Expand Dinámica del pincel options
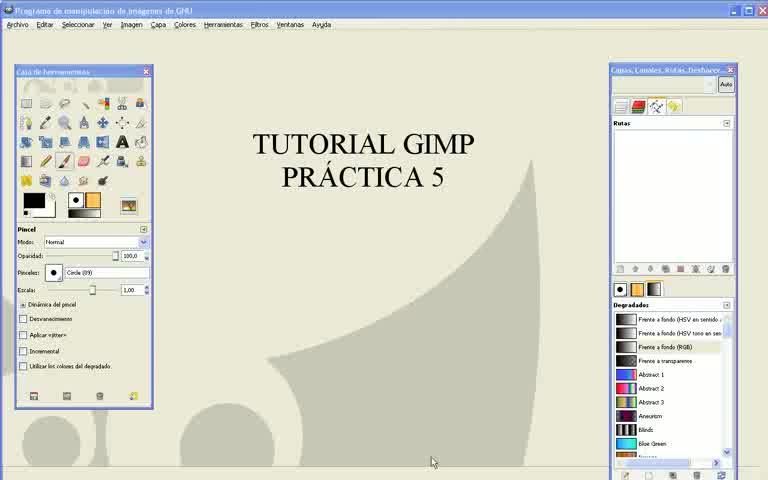This screenshot has height=480, width=768. 23,304
